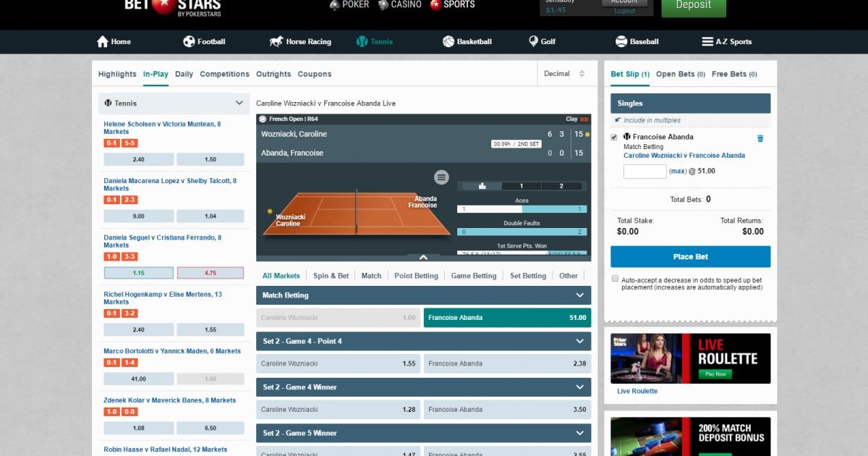Filter markets by Point Betting
The height and width of the screenshot is (456, 868).
click(416, 276)
